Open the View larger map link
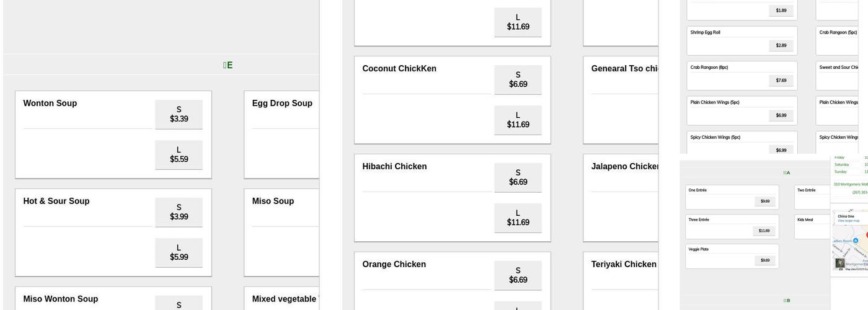868x310 pixels. [848, 221]
